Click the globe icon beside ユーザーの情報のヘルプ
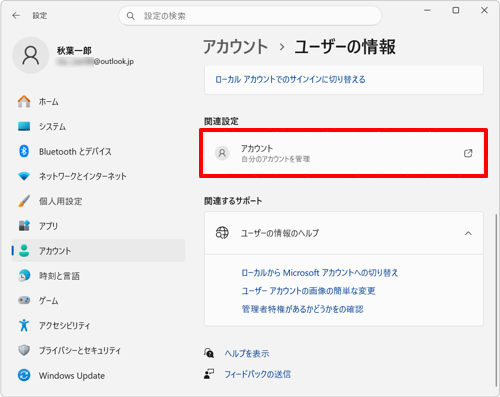 222,233
